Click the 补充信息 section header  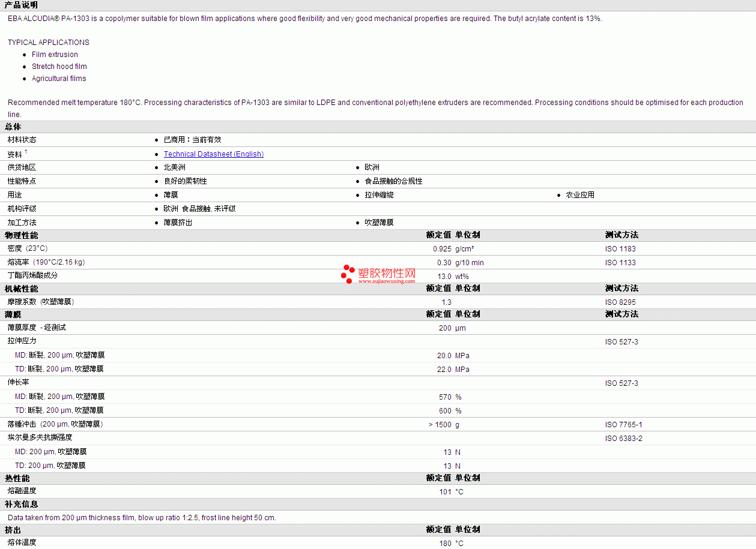point(22,504)
